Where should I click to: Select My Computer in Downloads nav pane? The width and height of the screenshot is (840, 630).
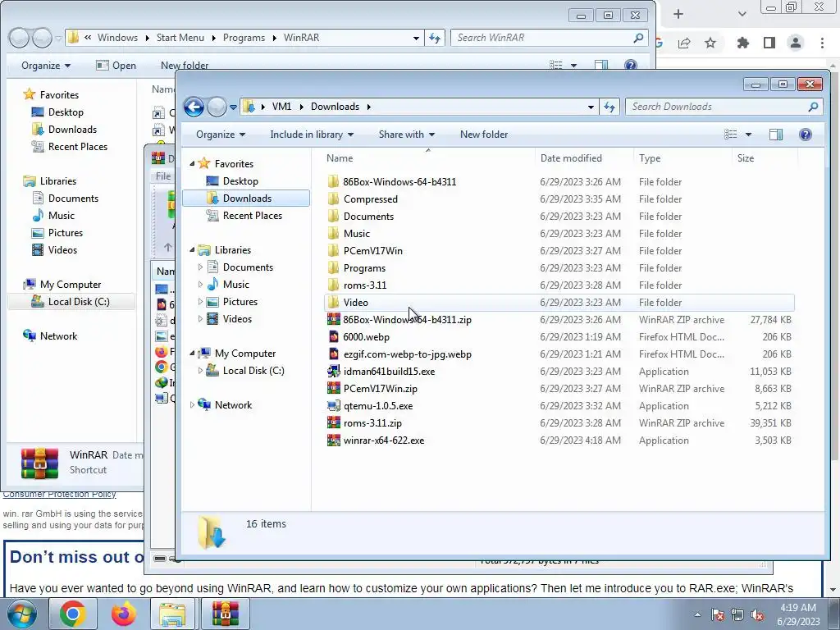pyautogui.click(x=244, y=354)
